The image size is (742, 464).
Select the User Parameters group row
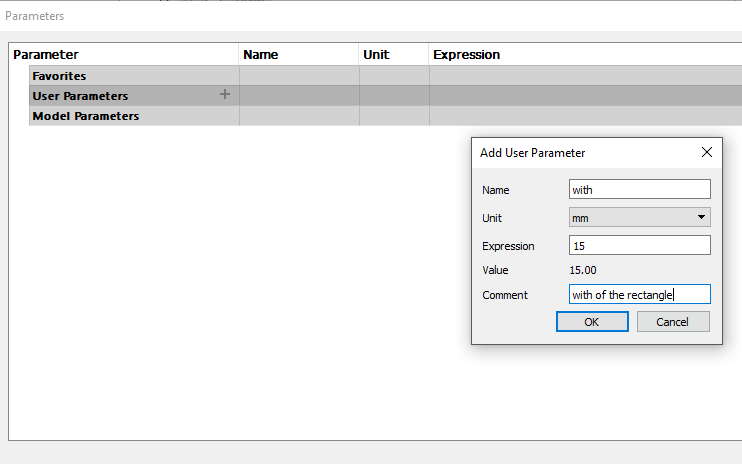coord(386,96)
